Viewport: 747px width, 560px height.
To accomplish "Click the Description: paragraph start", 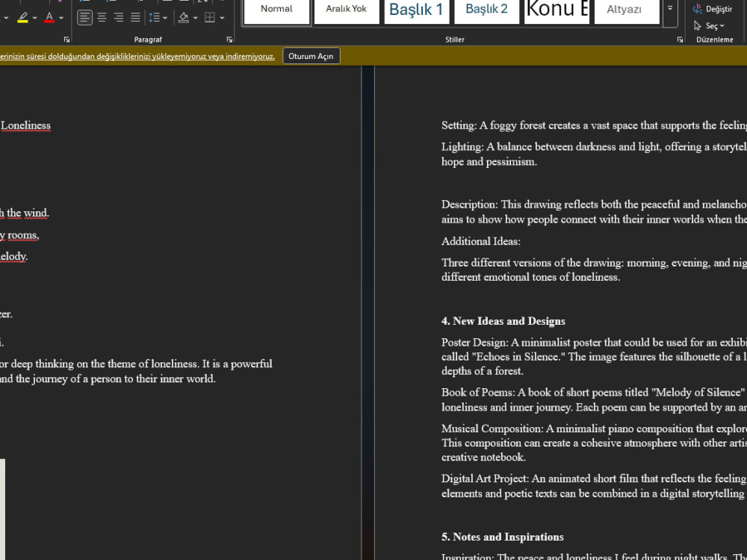I will (469, 205).
